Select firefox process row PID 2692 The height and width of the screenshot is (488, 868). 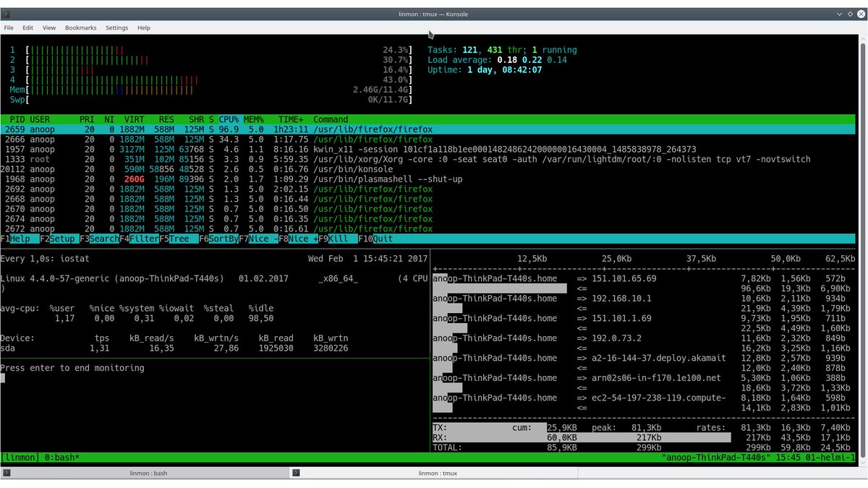[427, 189]
